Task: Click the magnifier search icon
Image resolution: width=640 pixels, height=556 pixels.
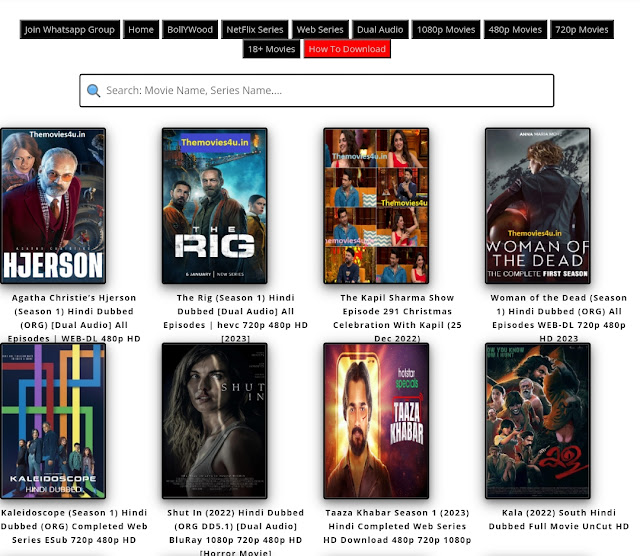Action: (93, 90)
